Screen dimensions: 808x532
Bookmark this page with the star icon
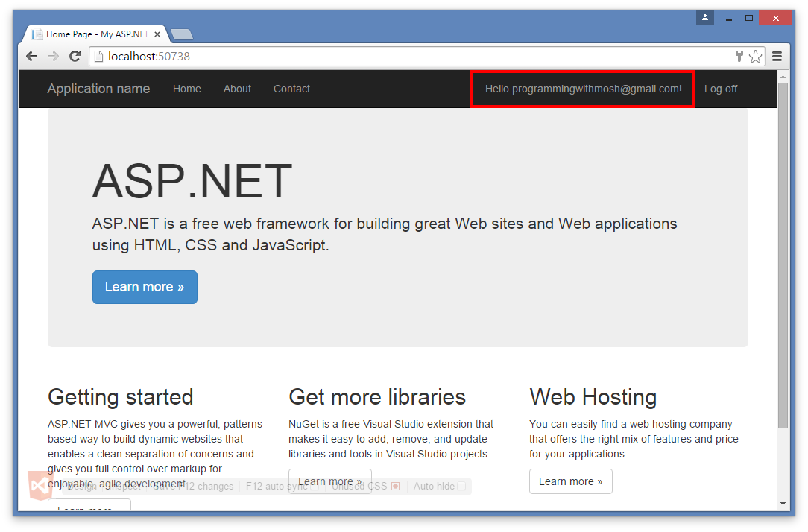point(755,56)
